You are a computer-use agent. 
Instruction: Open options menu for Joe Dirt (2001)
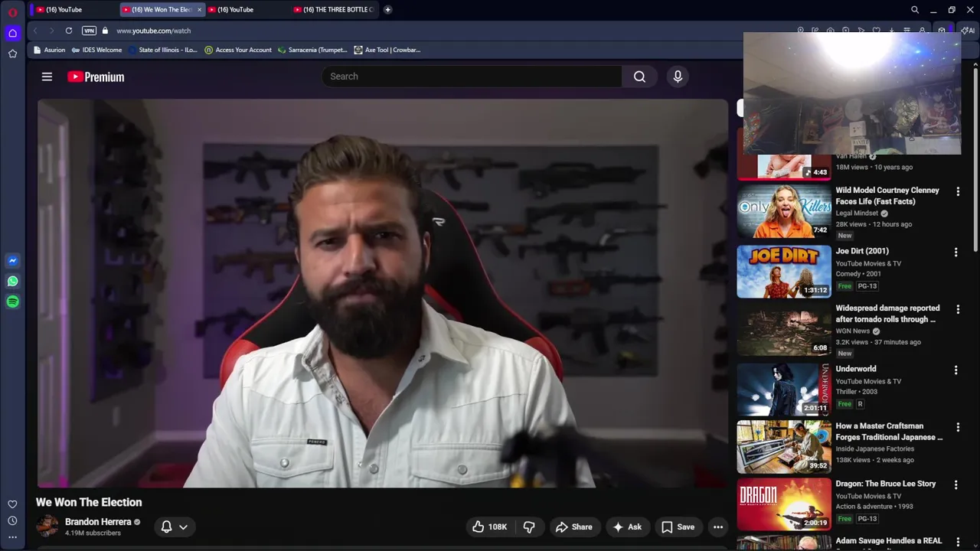coord(955,252)
